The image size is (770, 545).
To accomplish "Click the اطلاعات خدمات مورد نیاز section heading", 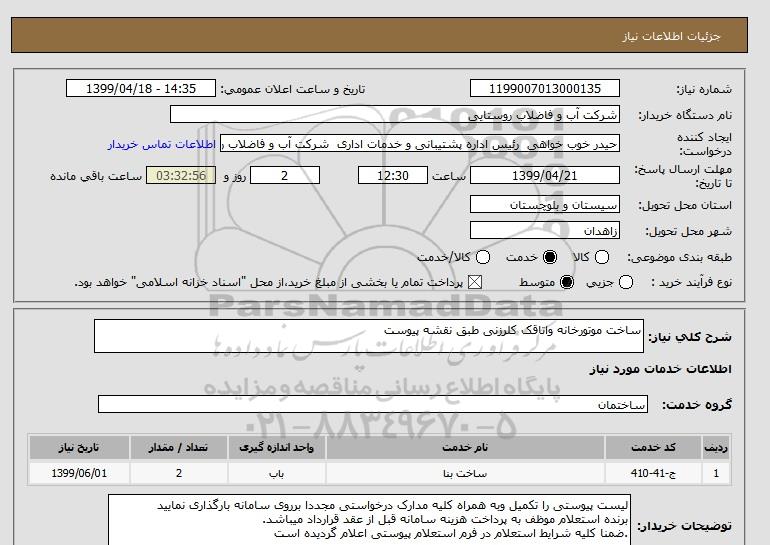I will click(660, 369).
